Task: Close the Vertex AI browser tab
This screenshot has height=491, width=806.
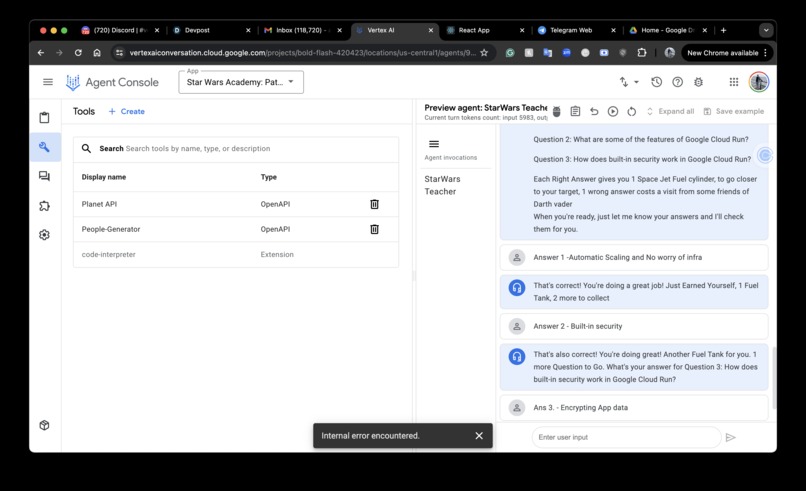Action: [431, 30]
